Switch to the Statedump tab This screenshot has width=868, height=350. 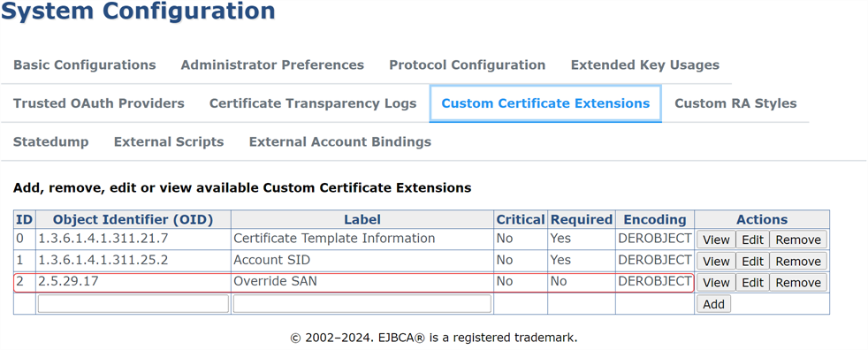tap(51, 141)
